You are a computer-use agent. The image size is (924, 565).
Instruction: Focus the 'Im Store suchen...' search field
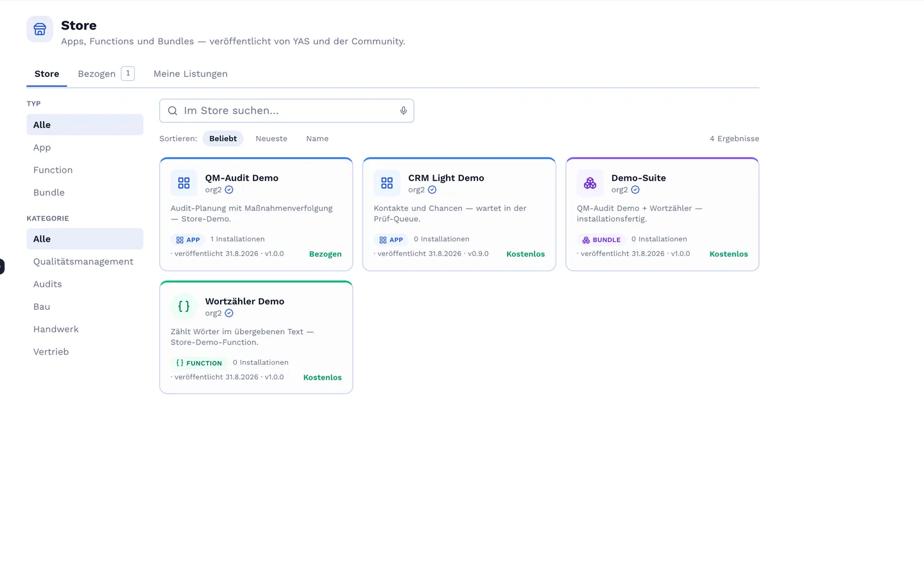coord(287,111)
